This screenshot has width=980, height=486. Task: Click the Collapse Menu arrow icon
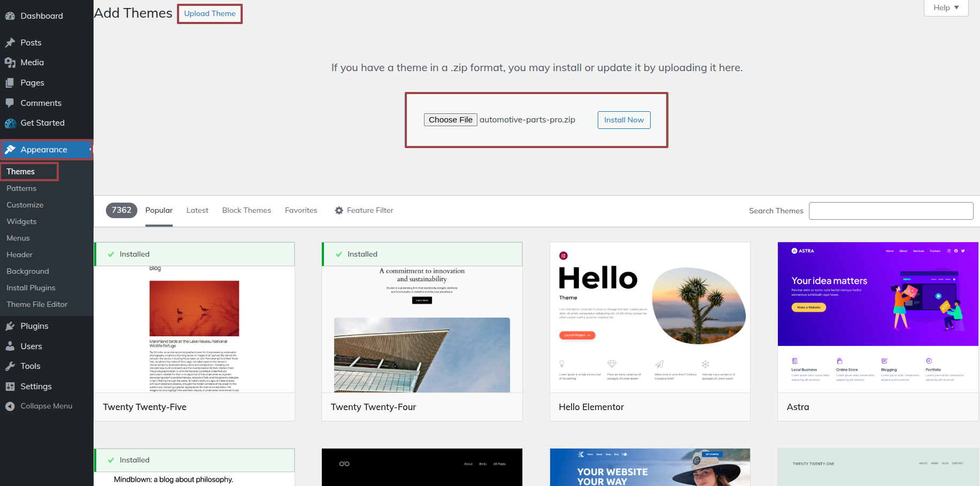[x=10, y=406]
